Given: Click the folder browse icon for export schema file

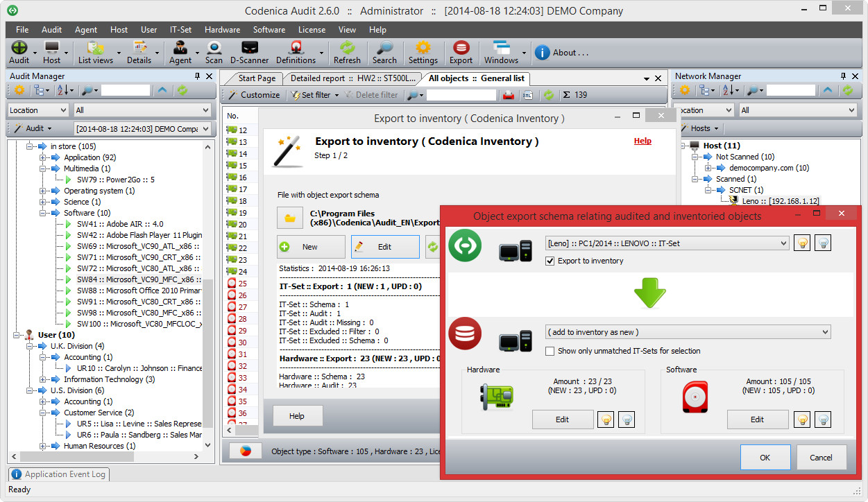Looking at the screenshot, I should tap(290, 218).
